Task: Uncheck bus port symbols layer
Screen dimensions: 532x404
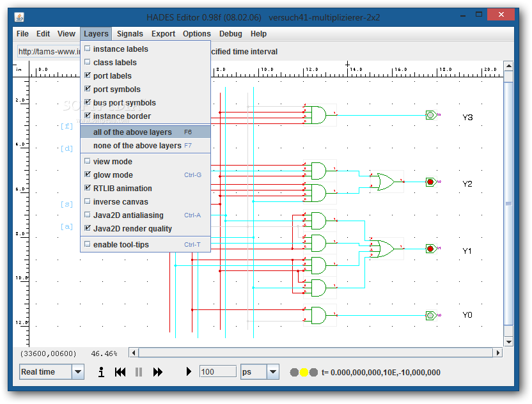Action: click(145, 102)
